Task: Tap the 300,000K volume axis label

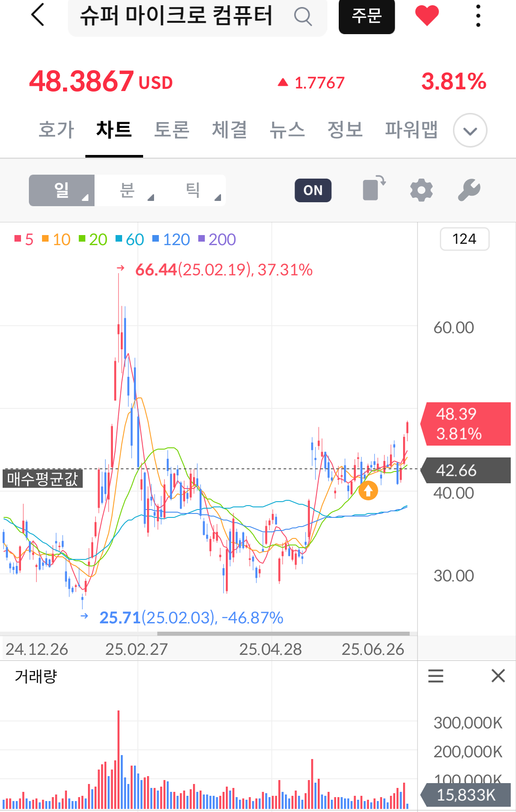Action: click(468, 723)
